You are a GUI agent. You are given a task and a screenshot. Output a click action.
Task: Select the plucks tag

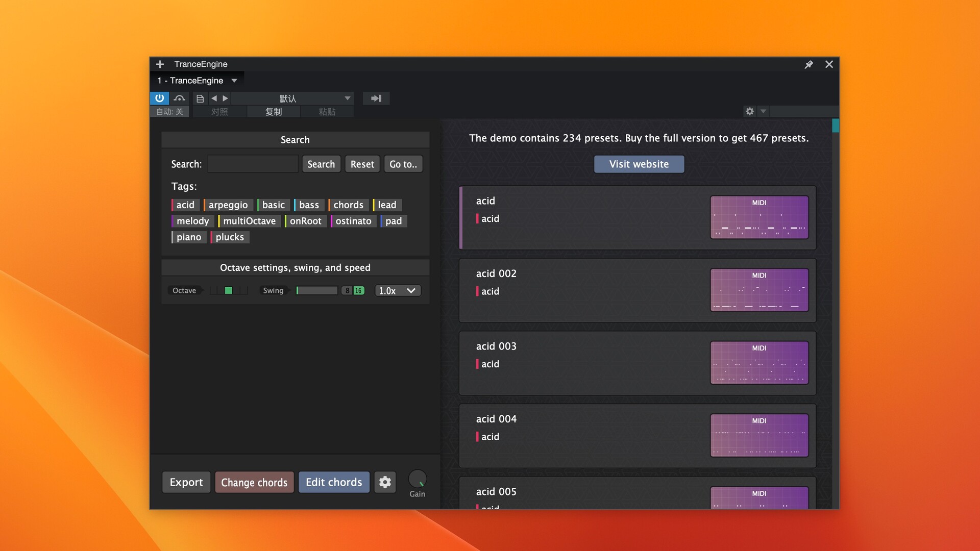coord(230,237)
